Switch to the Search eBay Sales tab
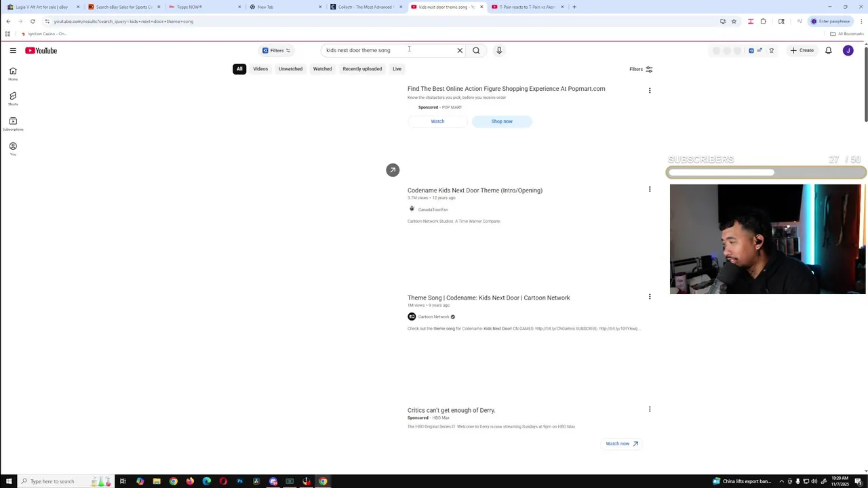Viewport: 868px width, 488px height. point(124,7)
